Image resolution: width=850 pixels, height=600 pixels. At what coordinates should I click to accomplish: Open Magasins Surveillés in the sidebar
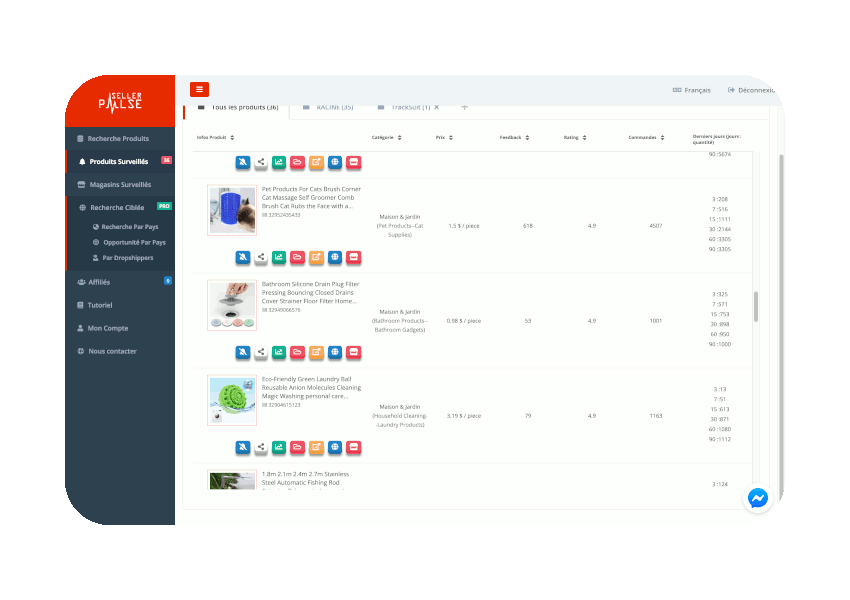pos(120,185)
